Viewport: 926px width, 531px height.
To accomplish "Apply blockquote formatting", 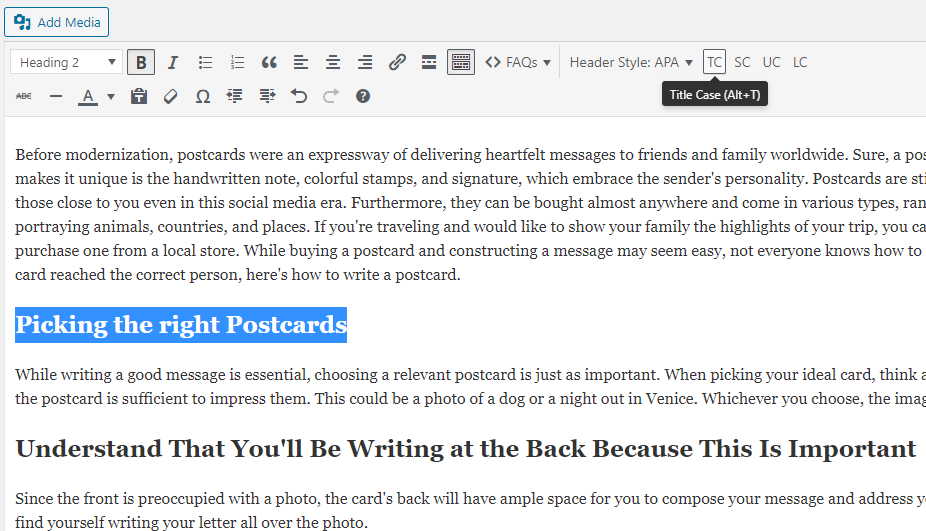I will [269, 62].
